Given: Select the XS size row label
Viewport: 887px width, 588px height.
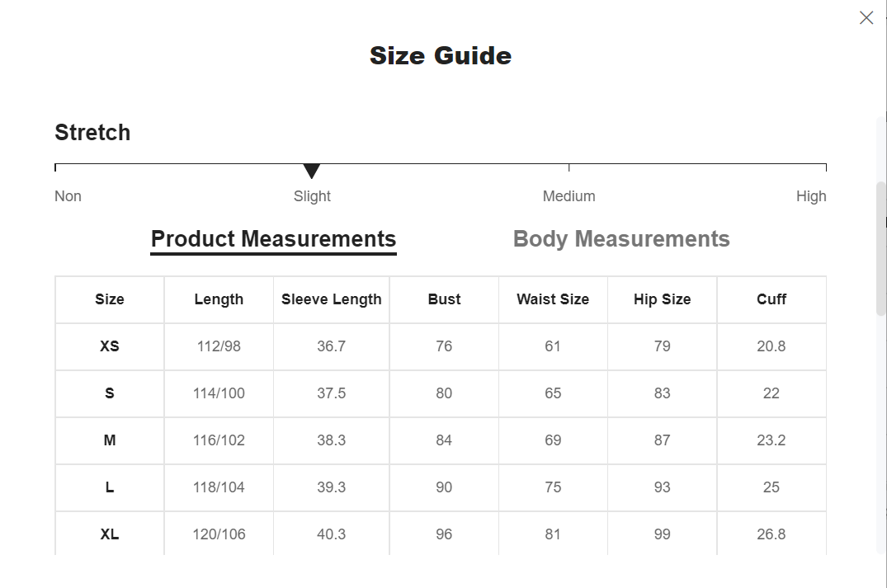Looking at the screenshot, I should tap(110, 346).
